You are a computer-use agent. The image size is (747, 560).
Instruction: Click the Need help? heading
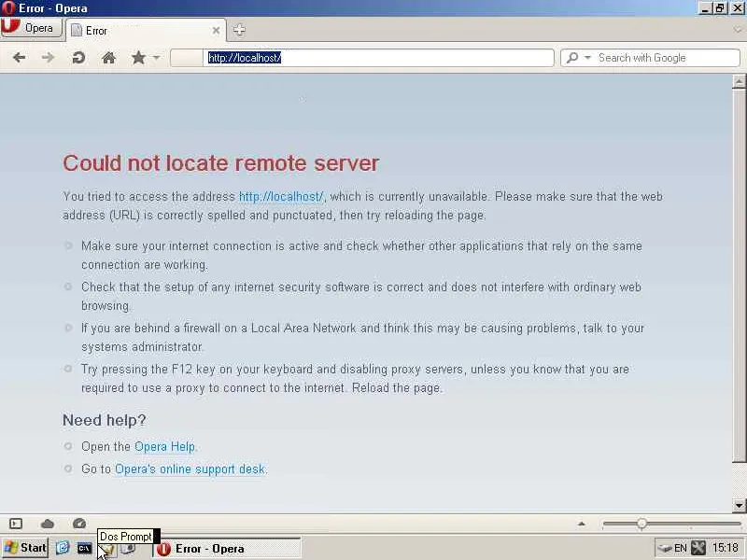click(x=104, y=420)
